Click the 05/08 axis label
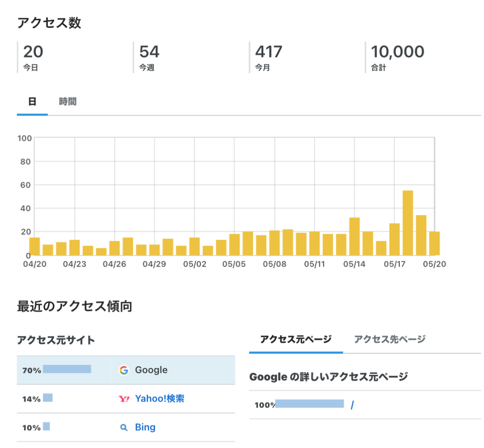The width and height of the screenshot is (484, 448). point(274,264)
